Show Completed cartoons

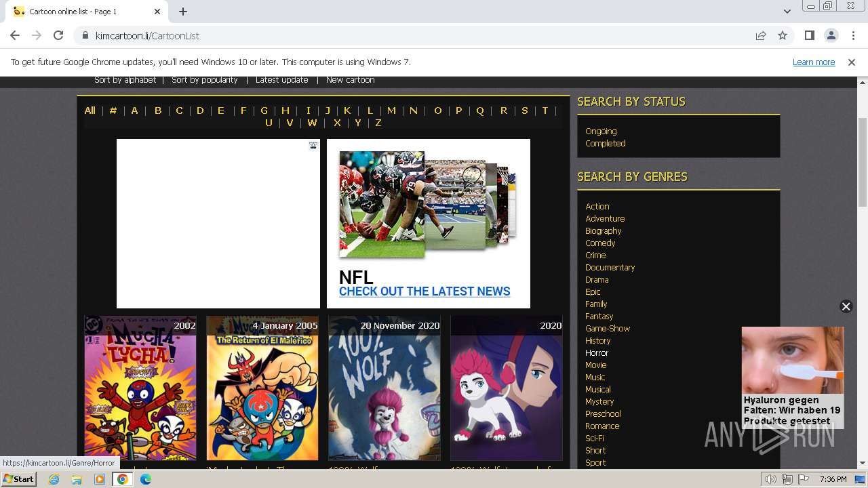click(x=606, y=144)
